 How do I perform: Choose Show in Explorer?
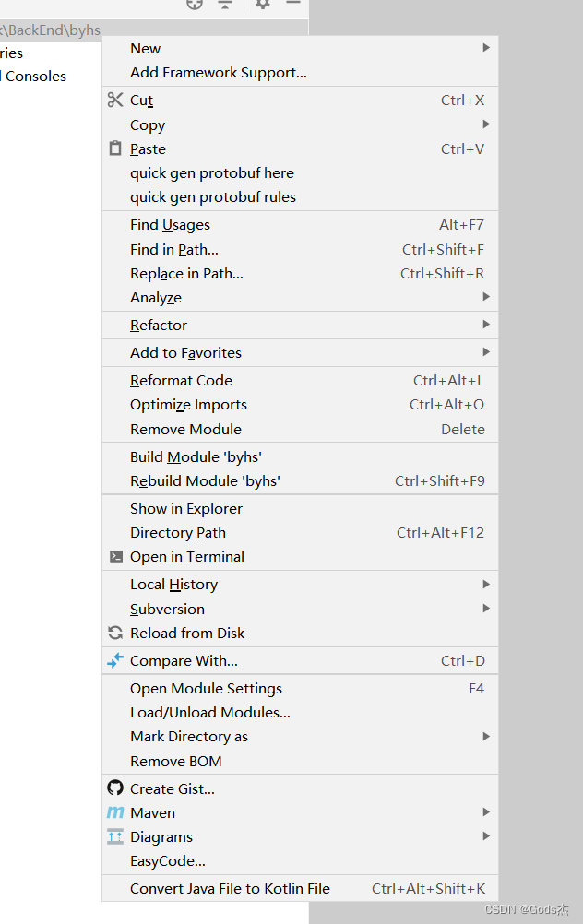[x=300, y=508]
